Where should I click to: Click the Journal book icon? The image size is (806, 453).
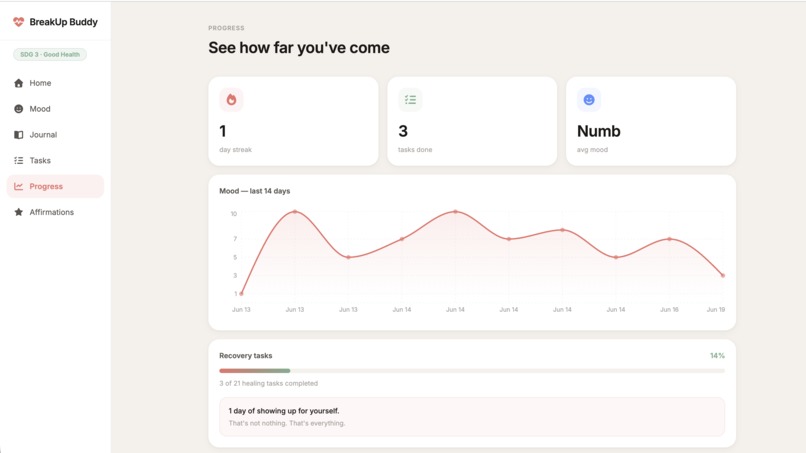pyautogui.click(x=19, y=135)
